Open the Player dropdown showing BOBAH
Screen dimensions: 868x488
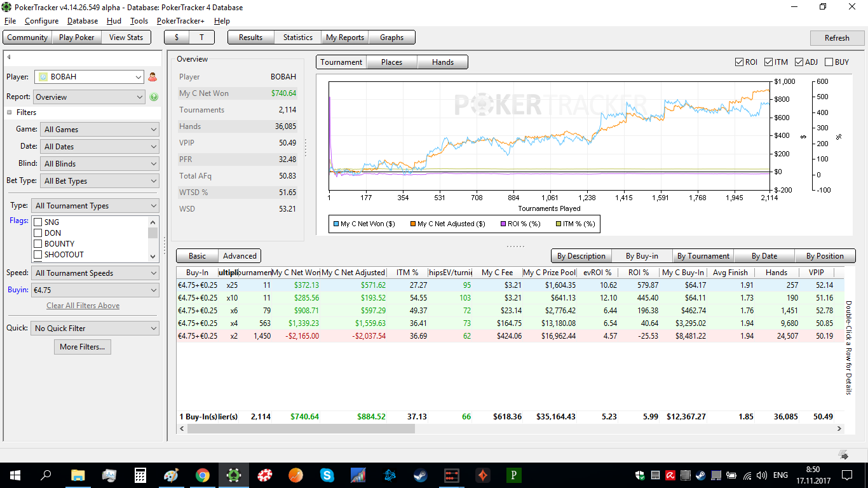coord(90,77)
